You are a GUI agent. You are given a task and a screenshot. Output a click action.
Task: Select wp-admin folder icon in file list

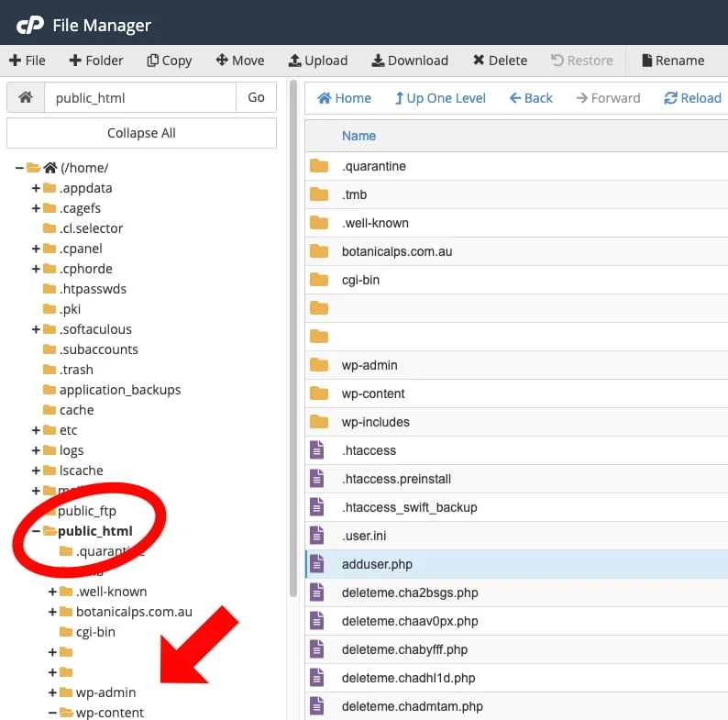click(319, 365)
